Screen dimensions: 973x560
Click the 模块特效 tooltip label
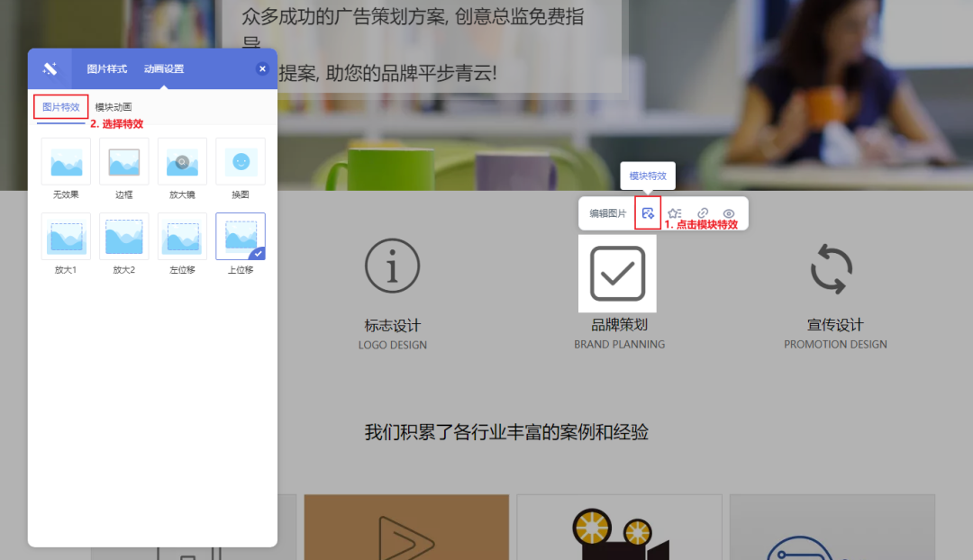point(648,176)
